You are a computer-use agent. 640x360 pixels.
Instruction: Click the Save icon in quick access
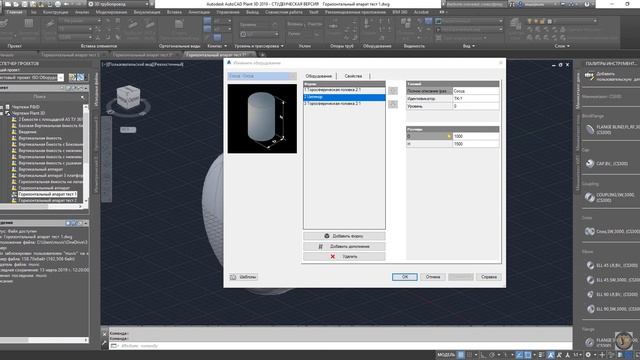pyautogui.click(x=25, y=4)
